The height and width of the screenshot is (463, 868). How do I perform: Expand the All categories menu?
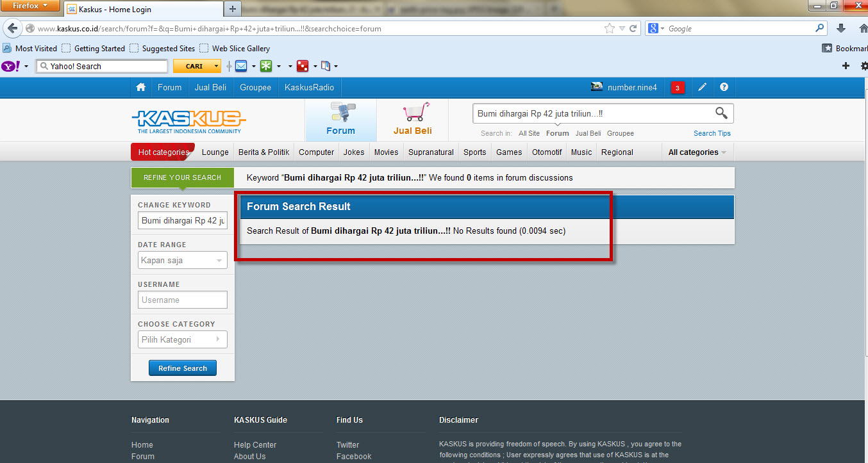tap(697, 152)
